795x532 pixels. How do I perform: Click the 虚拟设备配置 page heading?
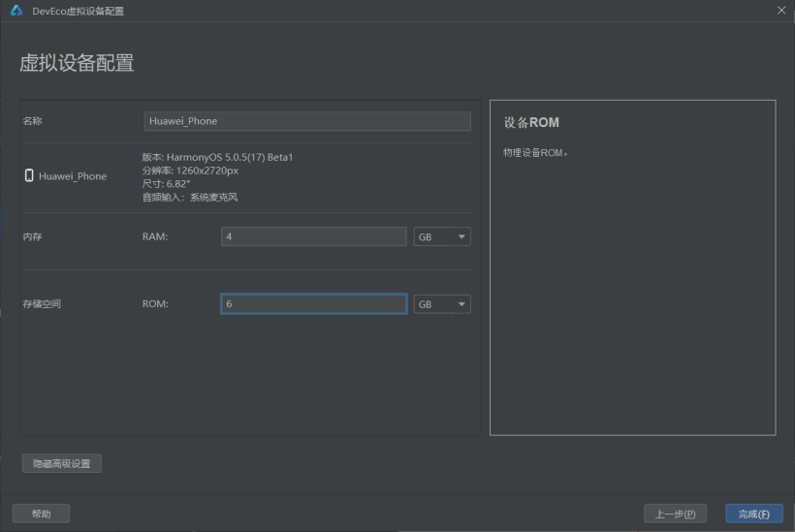click(x=77, y=63)
